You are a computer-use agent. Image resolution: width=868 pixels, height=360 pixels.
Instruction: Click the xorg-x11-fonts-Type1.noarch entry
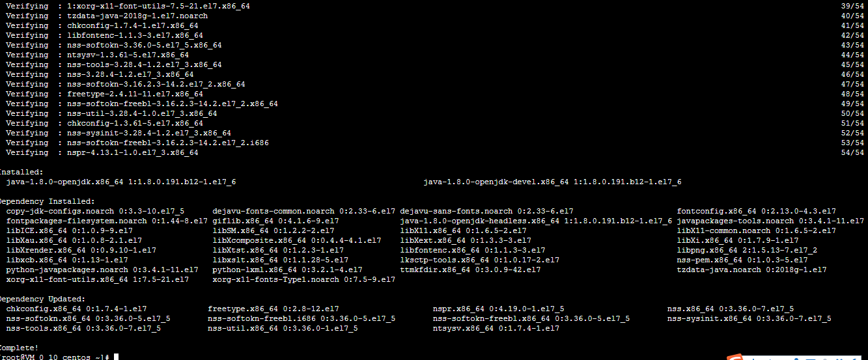pos(303,279)
